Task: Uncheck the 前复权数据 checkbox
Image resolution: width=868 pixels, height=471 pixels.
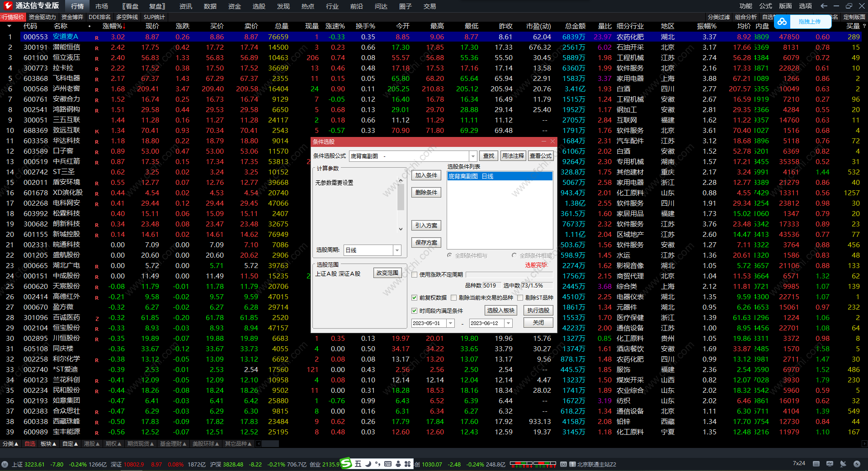Action: click(x=414, y=298)
